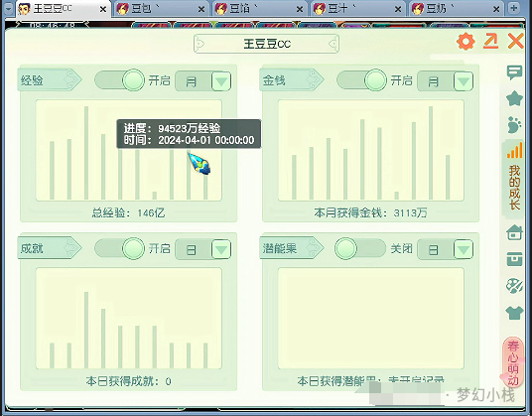Click the 本月获得金钱: 3113万 text
532x416 pixels.
click(370, 213)
